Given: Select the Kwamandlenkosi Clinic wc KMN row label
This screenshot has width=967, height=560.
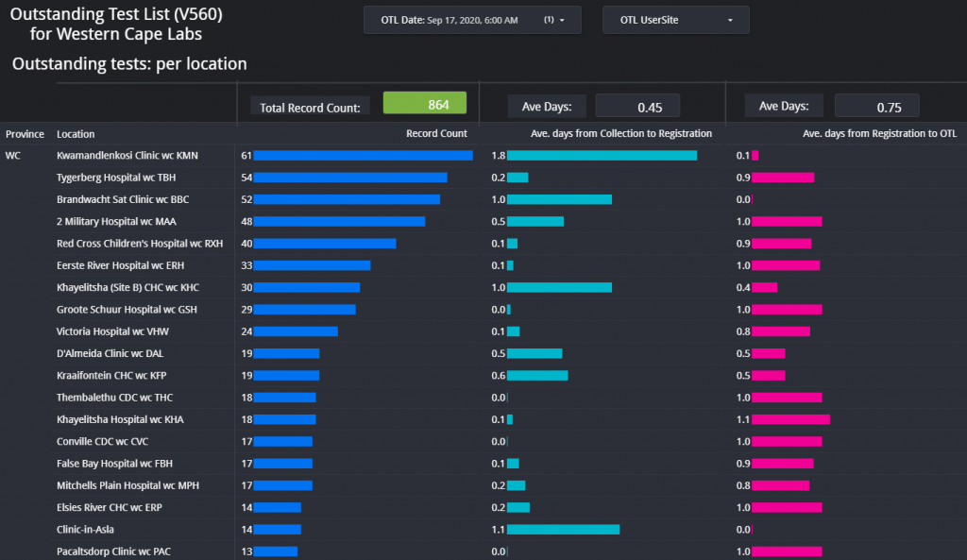Looking at the screenshot, I should point(127,155).
